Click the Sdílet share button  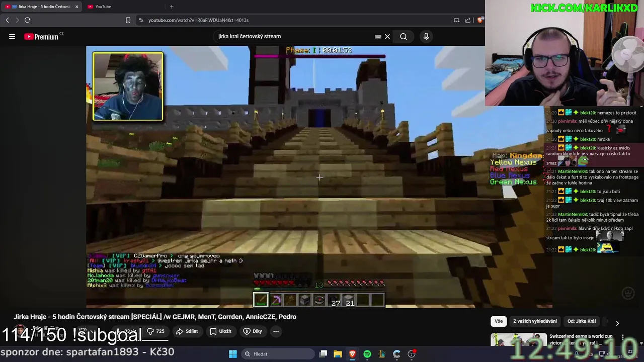(x=187, y=331)
